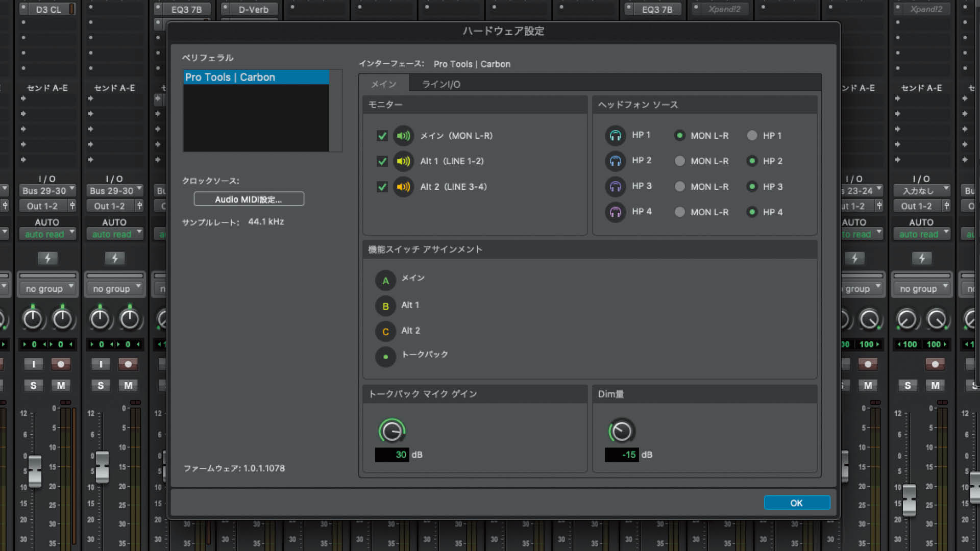Image resolution: width=980 pixels, height=551 pixels.
Task: Select MON L-R source for HP 3
Action: [x=679, y=186]
